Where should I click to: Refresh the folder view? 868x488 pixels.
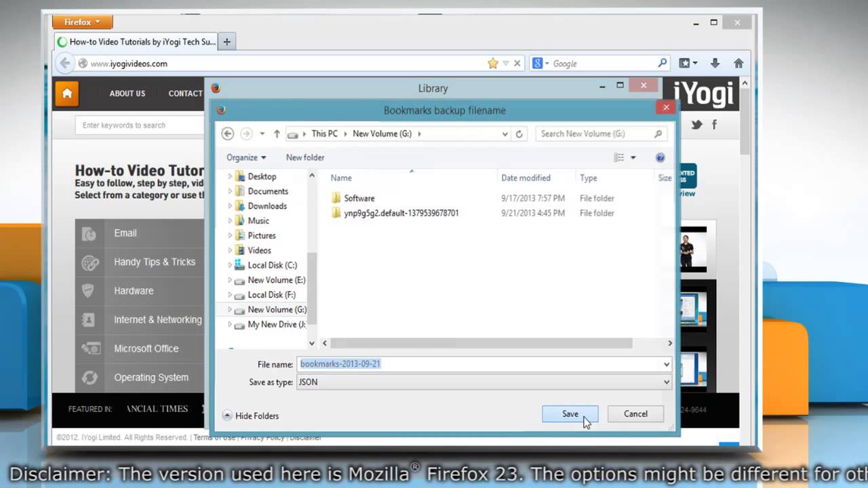(519, 134)
